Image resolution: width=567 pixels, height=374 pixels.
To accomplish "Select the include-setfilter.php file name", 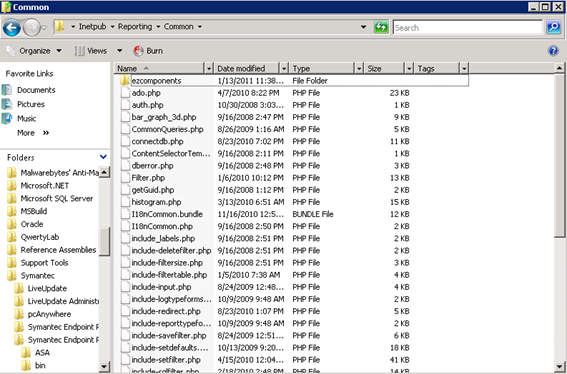I will point(166,360).
